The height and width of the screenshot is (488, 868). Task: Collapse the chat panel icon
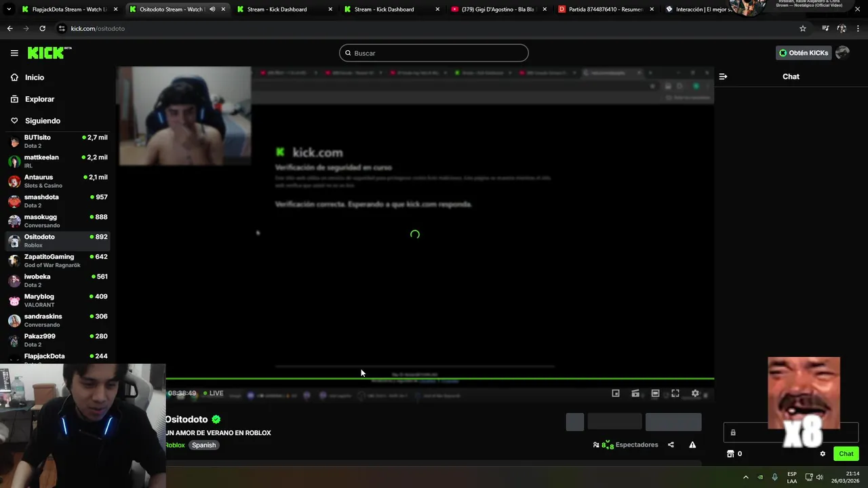pos(723,77)
